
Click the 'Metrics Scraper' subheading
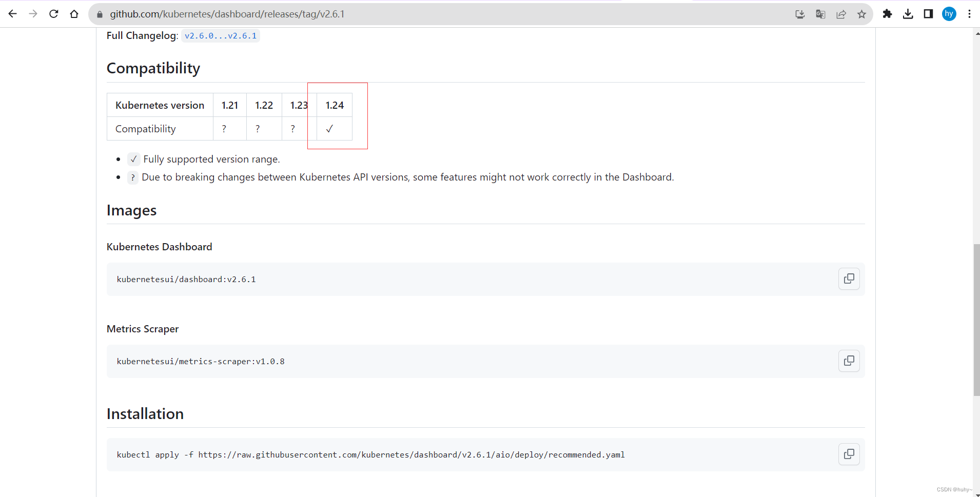coord(143,329)
